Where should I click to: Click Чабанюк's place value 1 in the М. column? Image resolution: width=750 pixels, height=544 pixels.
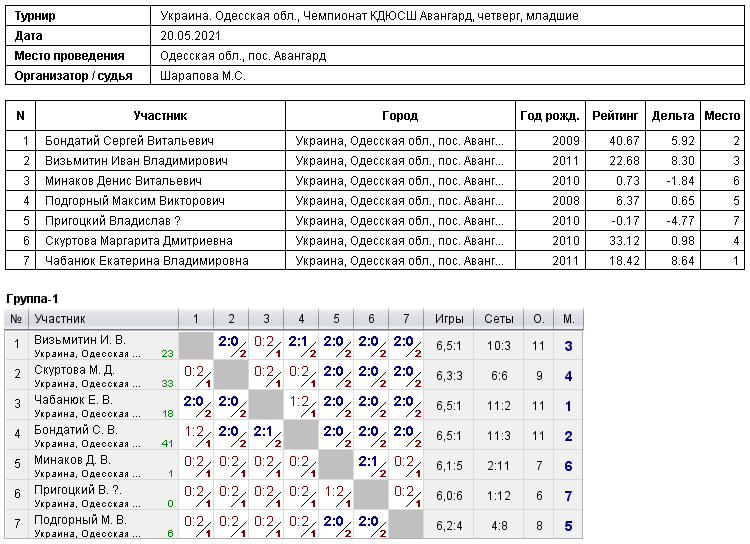568,406
